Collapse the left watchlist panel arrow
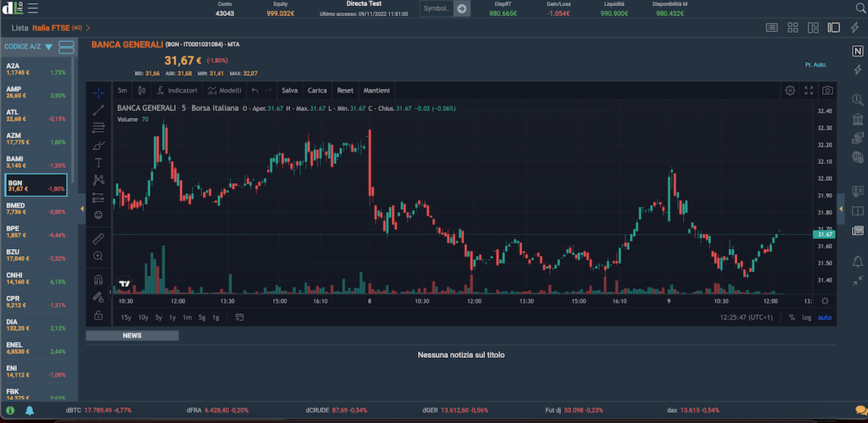868x423 pixels. (82, 208)
